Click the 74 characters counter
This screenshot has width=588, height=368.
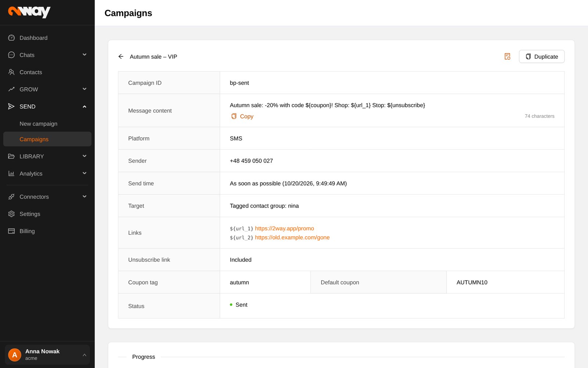539,116
